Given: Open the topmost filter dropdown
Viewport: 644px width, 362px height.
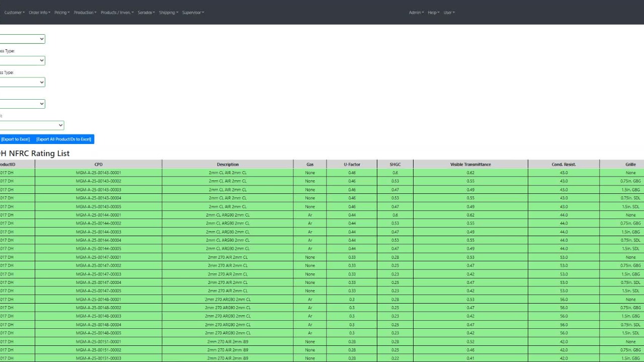Looking at the screenshot, I should point(22,39).
